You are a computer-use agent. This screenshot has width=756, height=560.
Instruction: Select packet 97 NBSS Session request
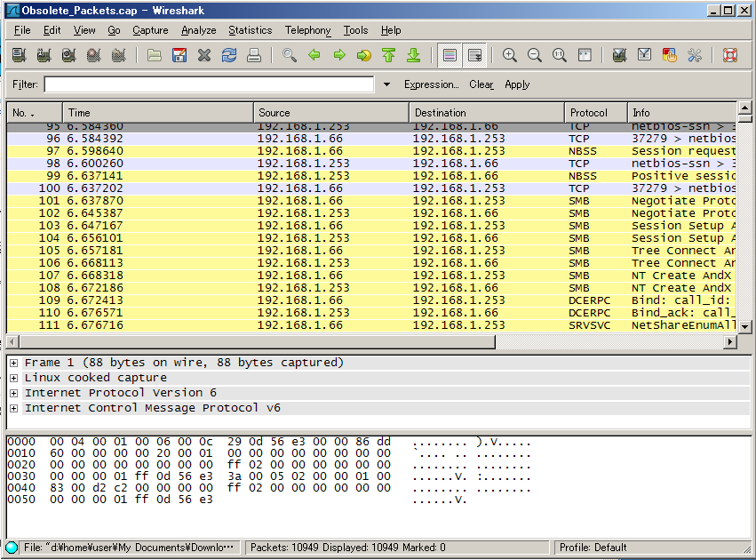(371, 151)
